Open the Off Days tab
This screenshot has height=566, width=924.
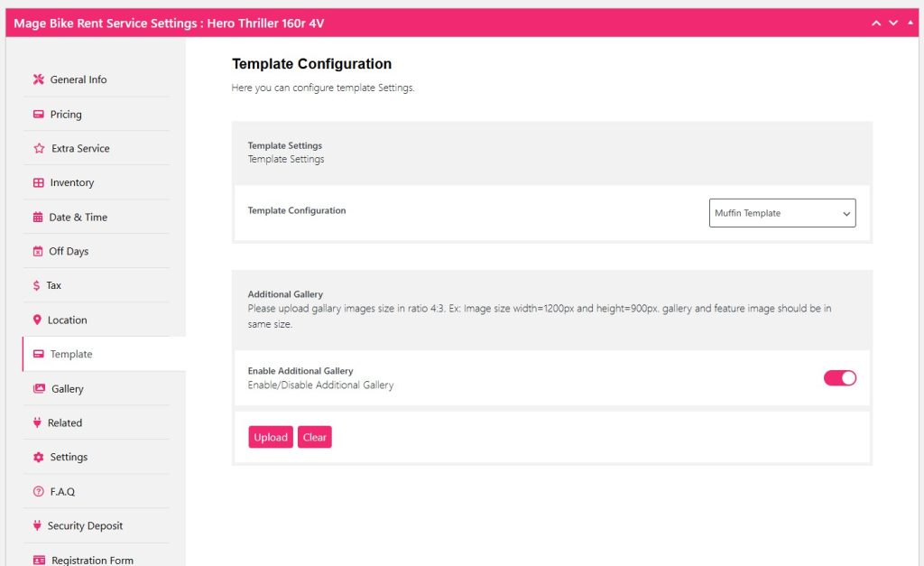(69, 252)
